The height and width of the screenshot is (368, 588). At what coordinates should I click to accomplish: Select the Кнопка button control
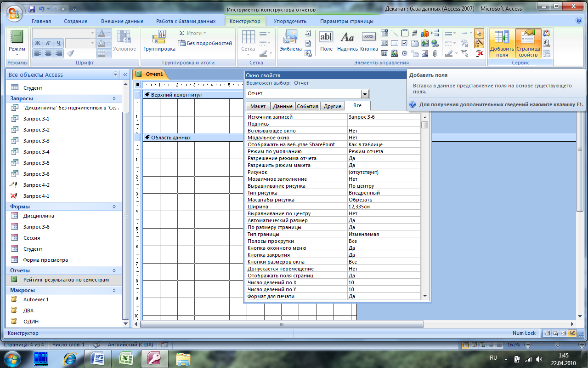369,41
